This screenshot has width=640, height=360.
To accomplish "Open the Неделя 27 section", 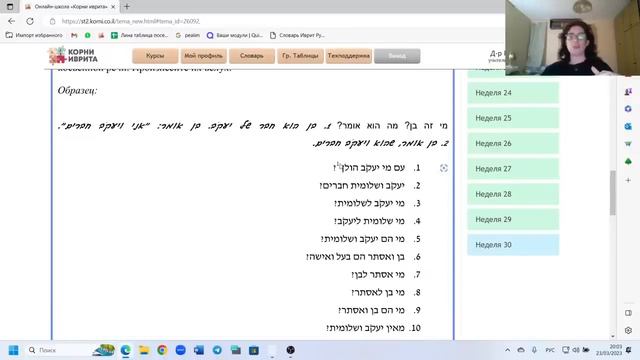I will [x=513, y=169].
